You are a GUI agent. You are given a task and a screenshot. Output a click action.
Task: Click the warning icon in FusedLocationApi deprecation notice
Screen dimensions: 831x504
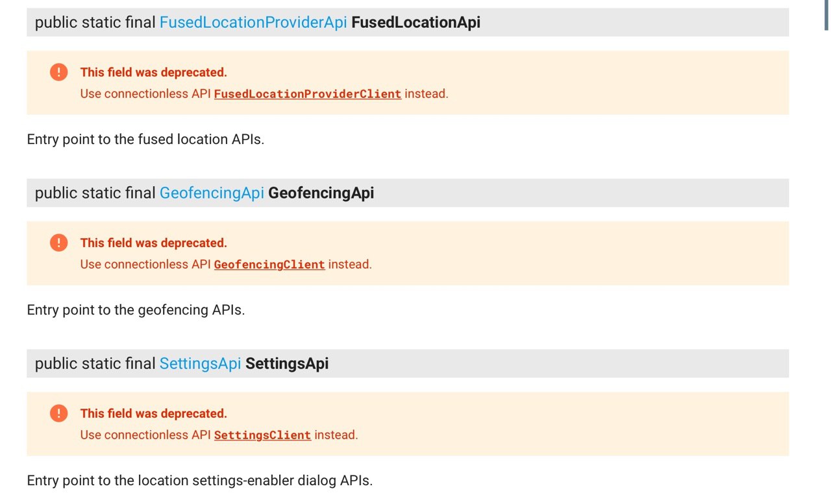[x=58, y=72]
